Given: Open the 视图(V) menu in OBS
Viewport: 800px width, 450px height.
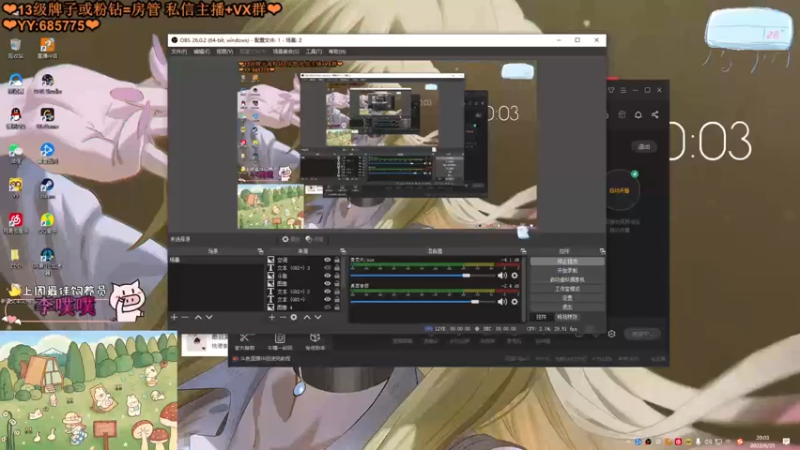Looking at the screenshot, I should (x=224, y=52).
